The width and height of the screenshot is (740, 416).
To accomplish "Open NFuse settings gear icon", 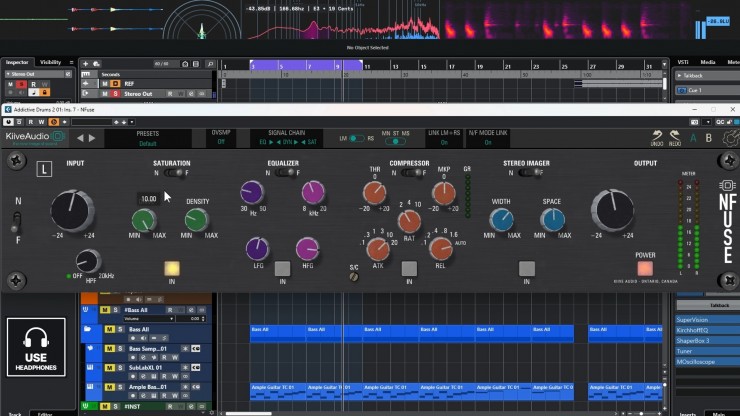I will (731, 138).
